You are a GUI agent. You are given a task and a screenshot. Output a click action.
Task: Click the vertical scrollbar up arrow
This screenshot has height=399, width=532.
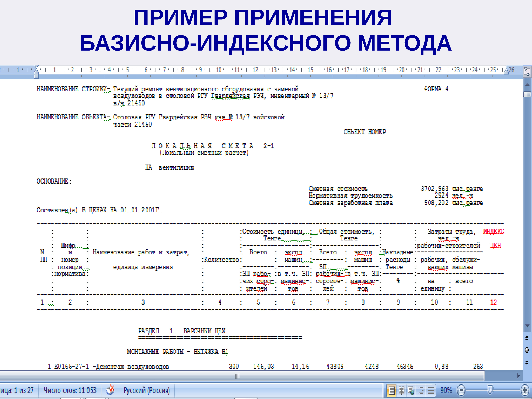pos(527,85)
